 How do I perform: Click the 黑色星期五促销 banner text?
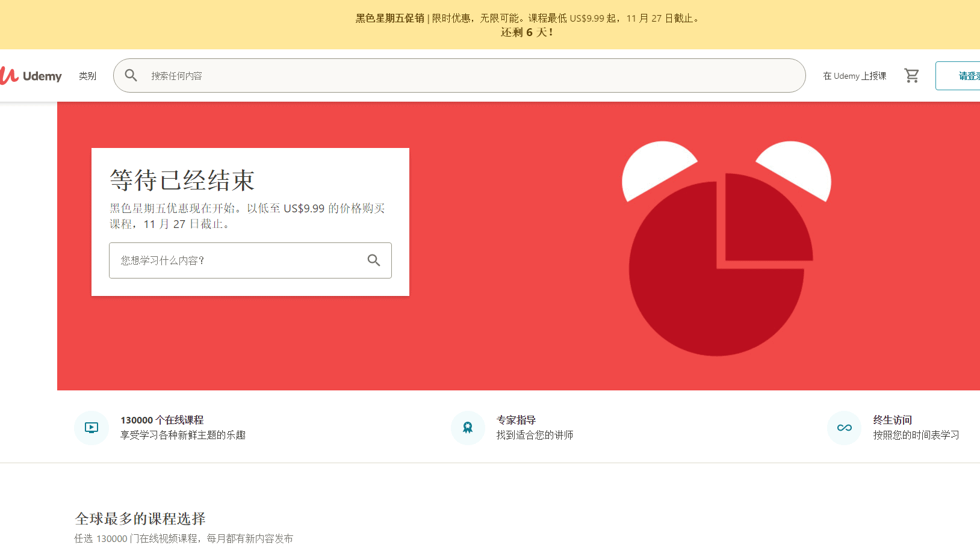click(x=390, y=18)
